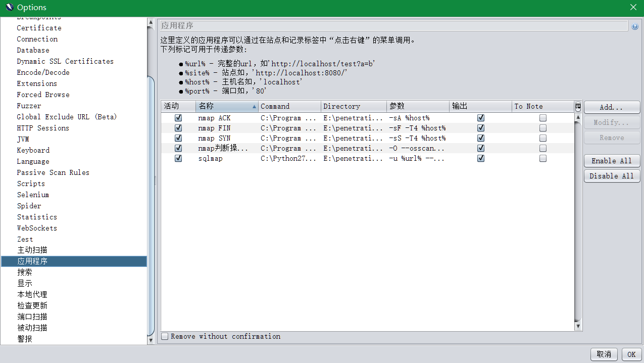Open 检查更新 options
The width and height of the screenshot is (644, 363).
click(x=32, y=305)
